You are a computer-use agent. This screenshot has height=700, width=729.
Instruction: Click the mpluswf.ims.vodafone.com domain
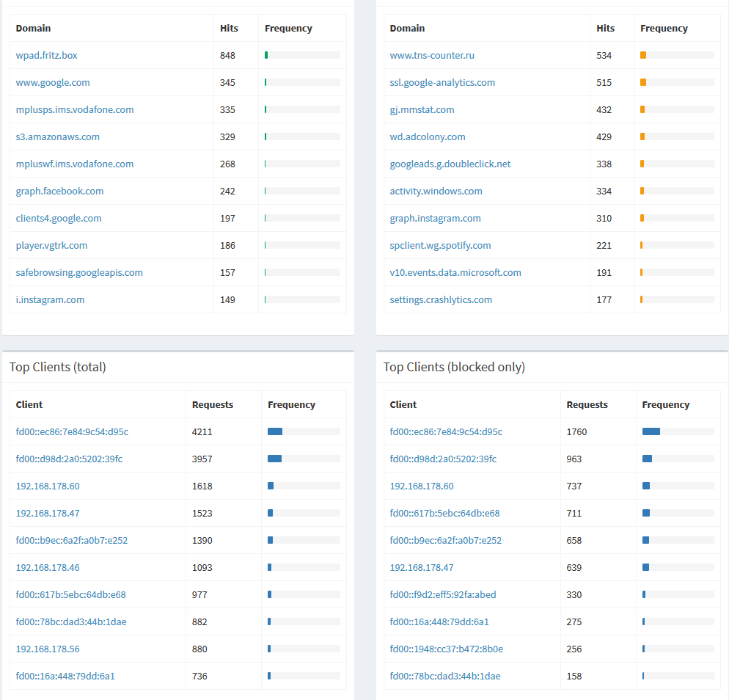75,164
